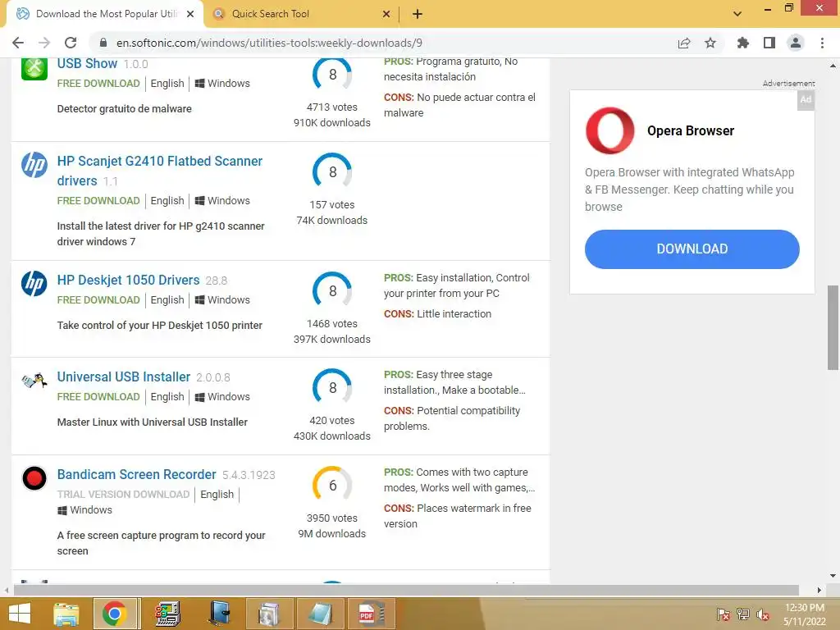Click the share page icon in address bar
Screen dimensions: 840x630
[x=684, y=43]
